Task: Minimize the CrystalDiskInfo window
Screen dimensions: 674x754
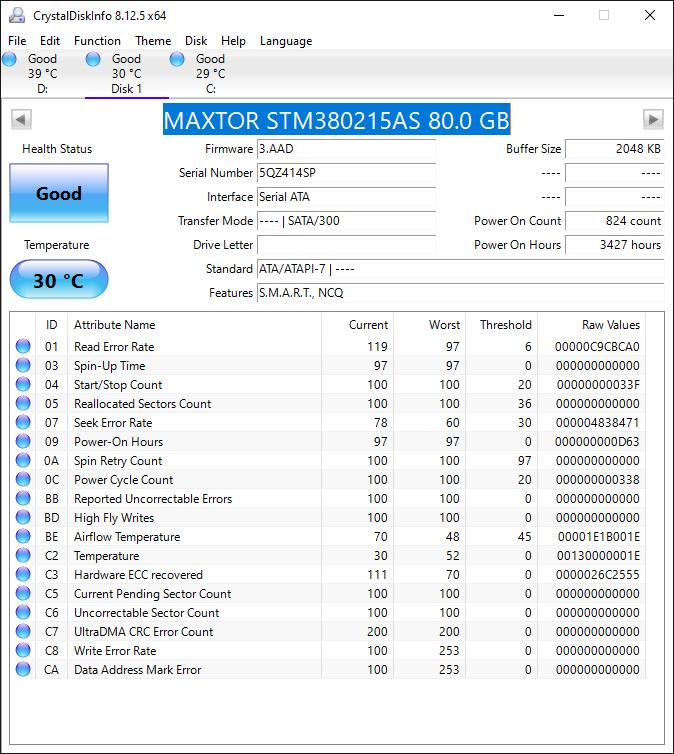Action: [x=559, y=15]
